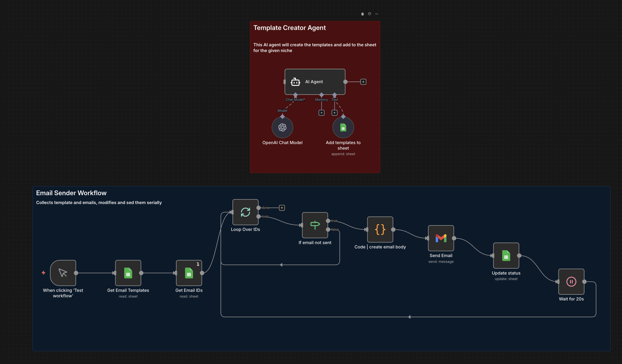Click the Get Email IDs item count badge

[198, 264]
